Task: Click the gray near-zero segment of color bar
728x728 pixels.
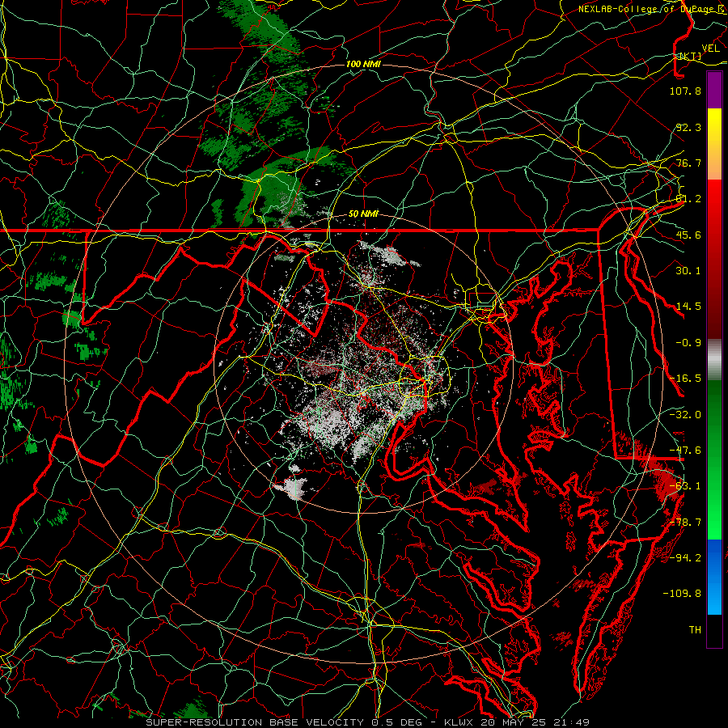Action: click(x=714, y=360)
